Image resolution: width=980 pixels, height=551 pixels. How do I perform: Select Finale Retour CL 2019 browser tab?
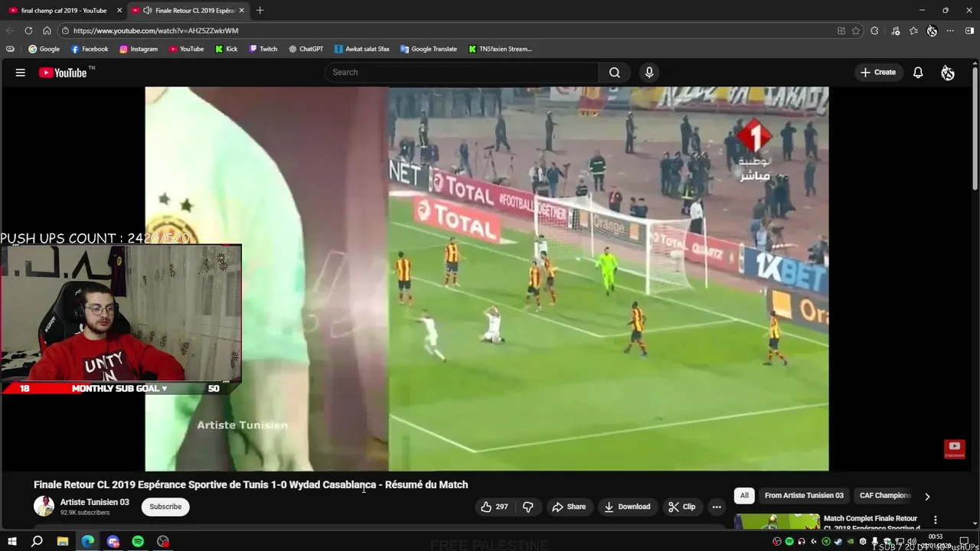pyautogui.click(x=187, y=11)
